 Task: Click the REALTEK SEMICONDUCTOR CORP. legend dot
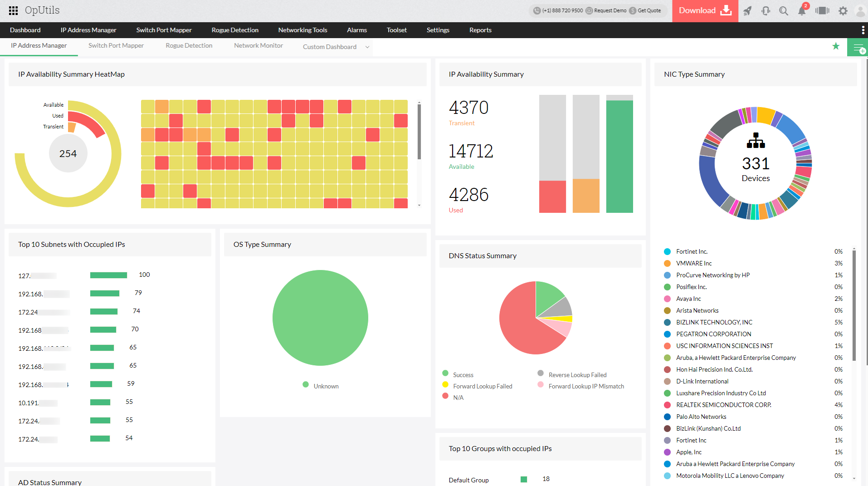tap(667, 405)
